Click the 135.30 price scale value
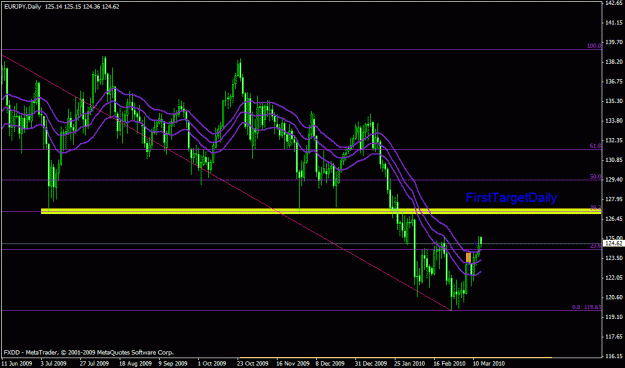The height and width of the screenshot is (368, 625). [x=614, y=101]
